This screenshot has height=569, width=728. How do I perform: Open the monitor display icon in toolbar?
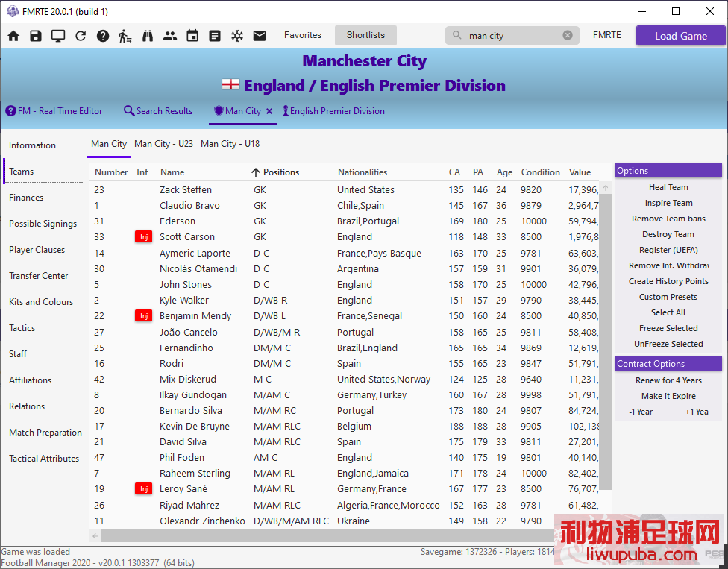(58, 36)
